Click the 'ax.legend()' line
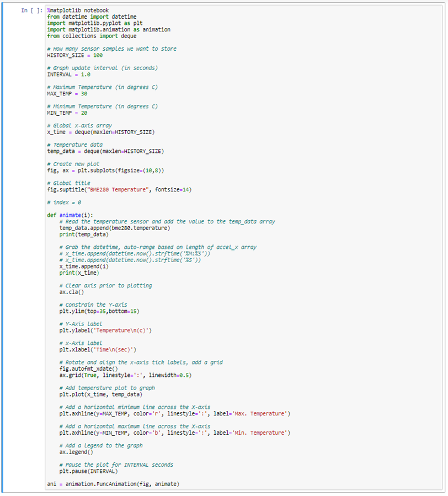448x496 pixels. coord(76,452)
